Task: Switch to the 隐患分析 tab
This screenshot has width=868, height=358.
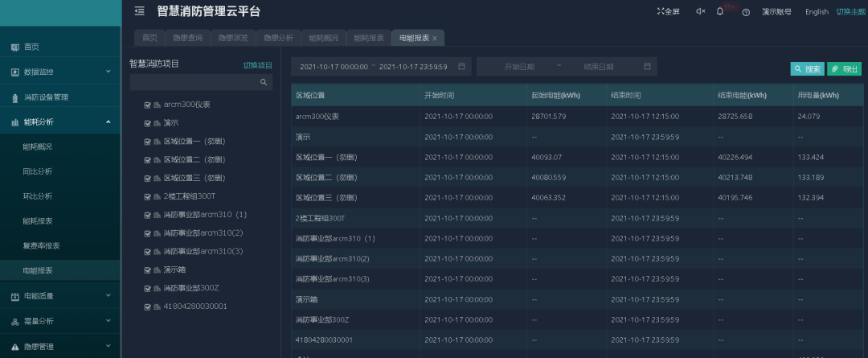Action: [x=278, y=38]
